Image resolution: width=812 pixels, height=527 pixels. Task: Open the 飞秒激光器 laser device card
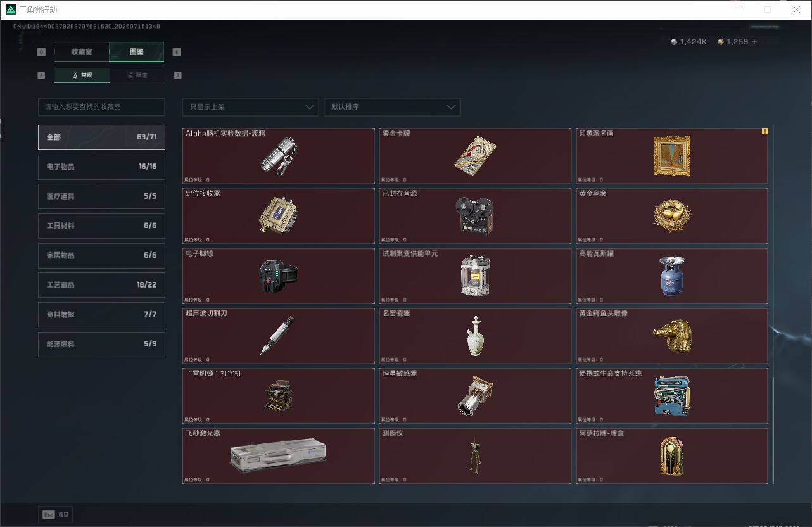tap(279, 456)
